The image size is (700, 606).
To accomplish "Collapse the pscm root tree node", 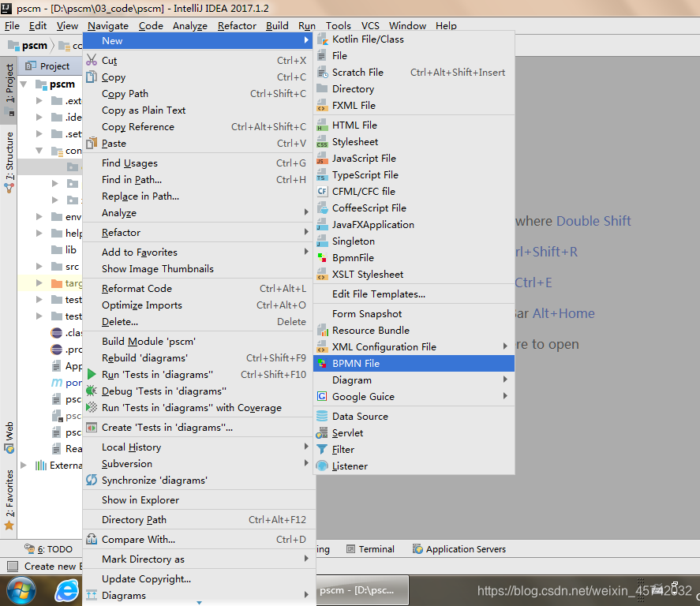I will coord(24,84).
